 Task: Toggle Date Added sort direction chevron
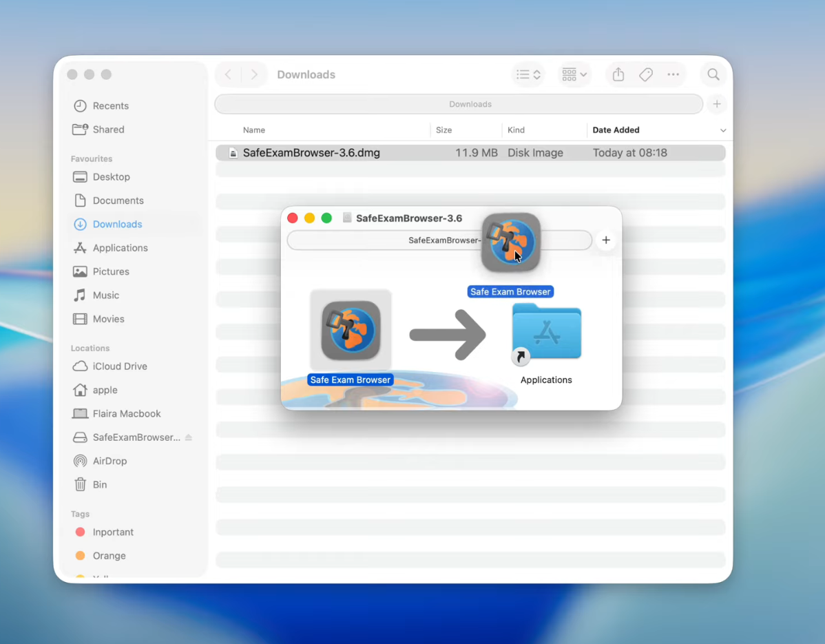723,130
